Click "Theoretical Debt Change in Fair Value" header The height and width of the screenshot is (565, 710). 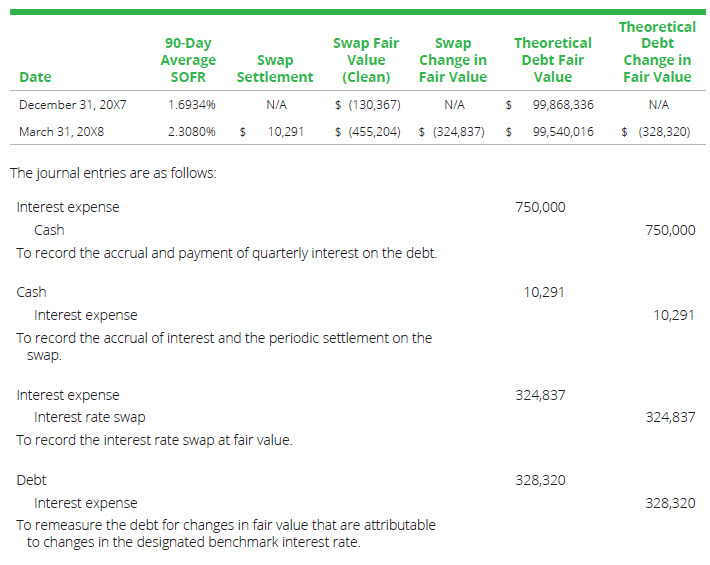click(656, 52)
